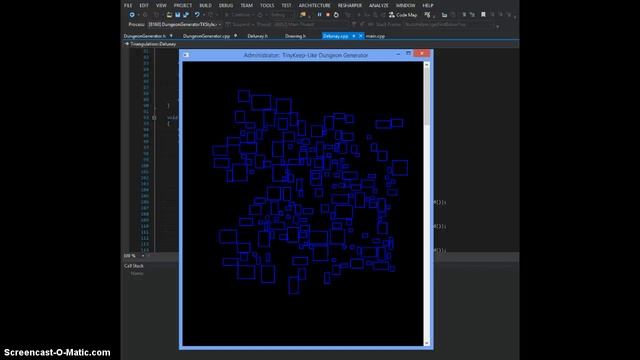Close the Delunay.cpp tab
This screenshot has height=360, width=640.
click(360, 36)
